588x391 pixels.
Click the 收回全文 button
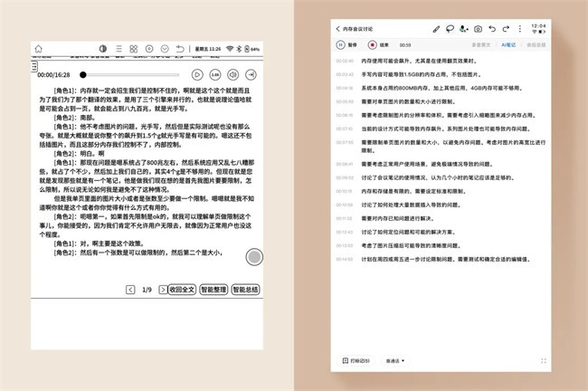[x=179, y=290]
